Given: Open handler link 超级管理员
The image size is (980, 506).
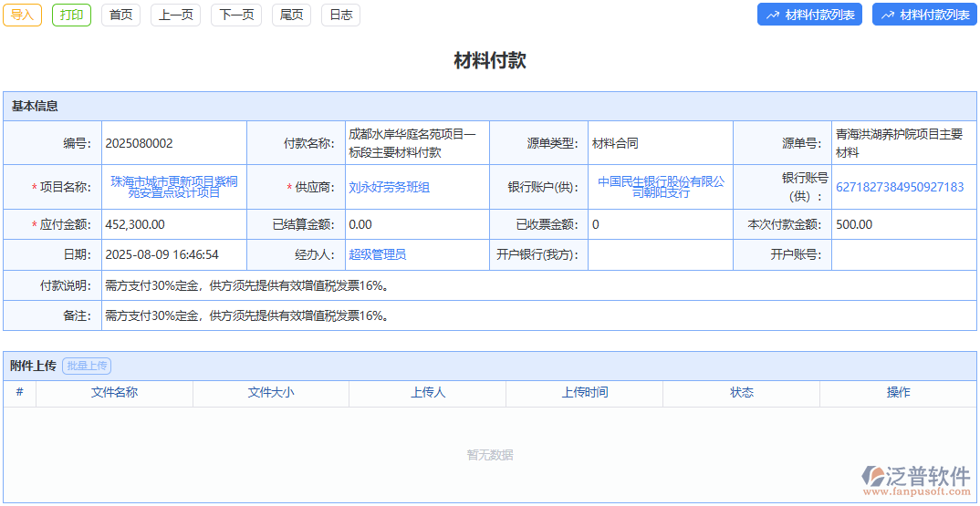Looking at the screenshot, I should click(378, 254).
